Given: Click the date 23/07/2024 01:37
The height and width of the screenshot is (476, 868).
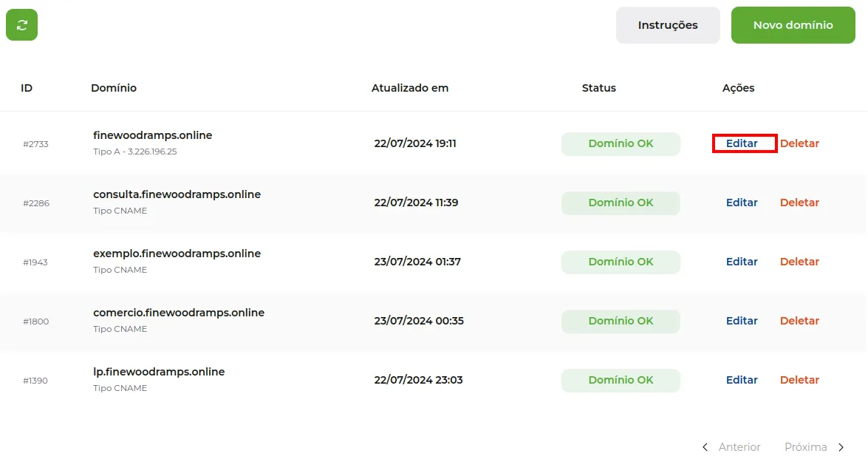Looking at the screenshot, I should coord(417,262).
